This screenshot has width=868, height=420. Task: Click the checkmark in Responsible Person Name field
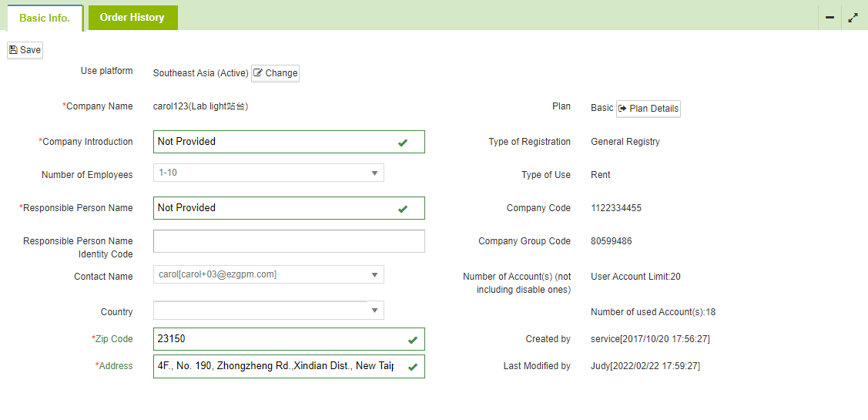pyautogui.click(x=403, y=209)
